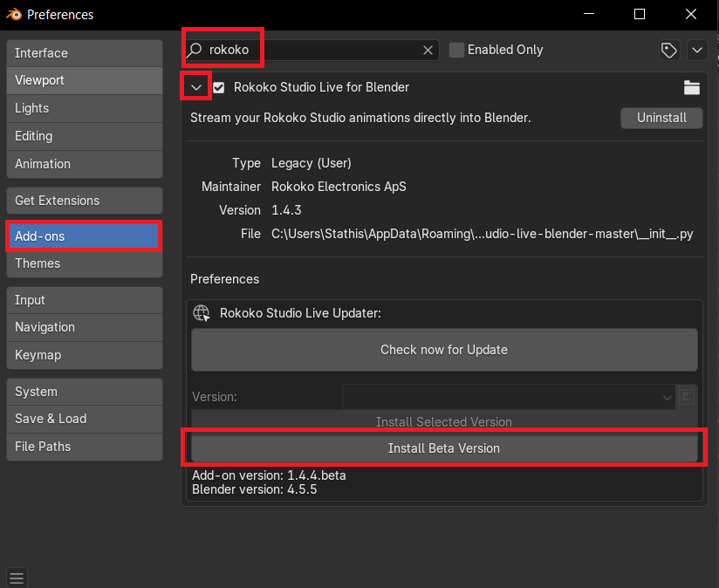
Task: Click the icon beside Version dropdown
Action: coord(688,397)
